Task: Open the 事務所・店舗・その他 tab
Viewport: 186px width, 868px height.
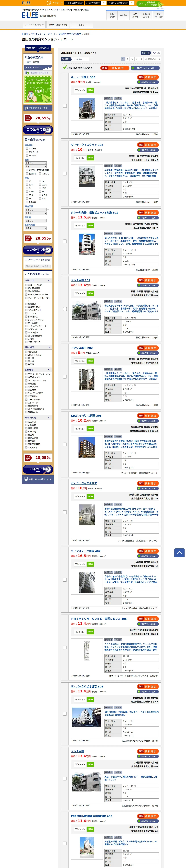Action: pyautogui.click(x=58, y=25)
